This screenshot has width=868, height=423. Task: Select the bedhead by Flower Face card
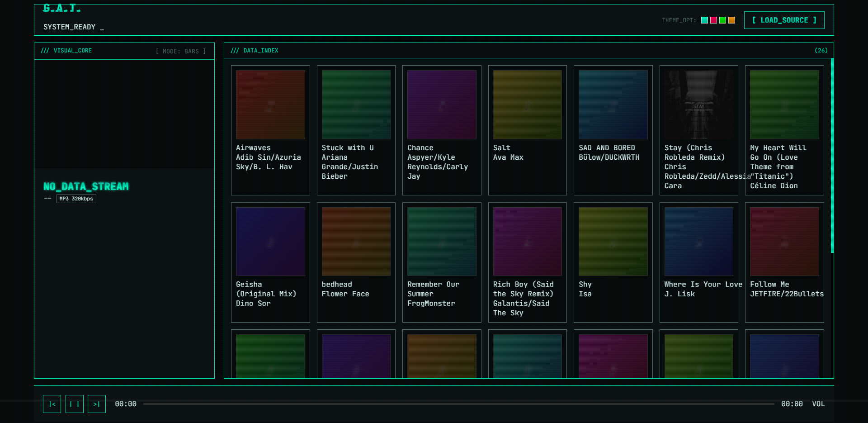tap(356, 262)
